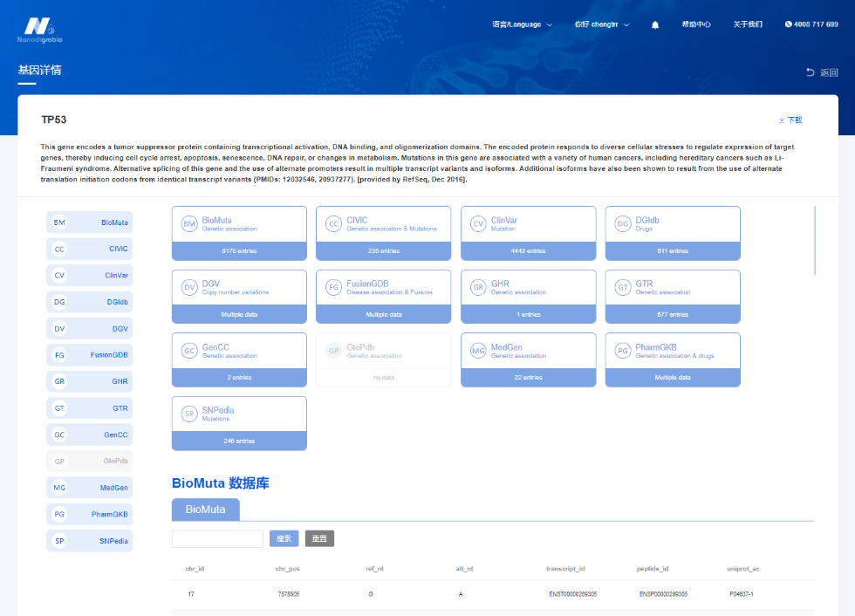This screenshot has height=616, width=855.
Task: Click the gray 重置 button
Action: [319, 538]
